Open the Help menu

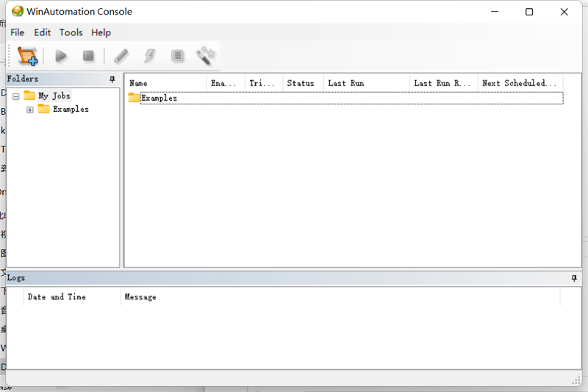(x=101, y=32)
